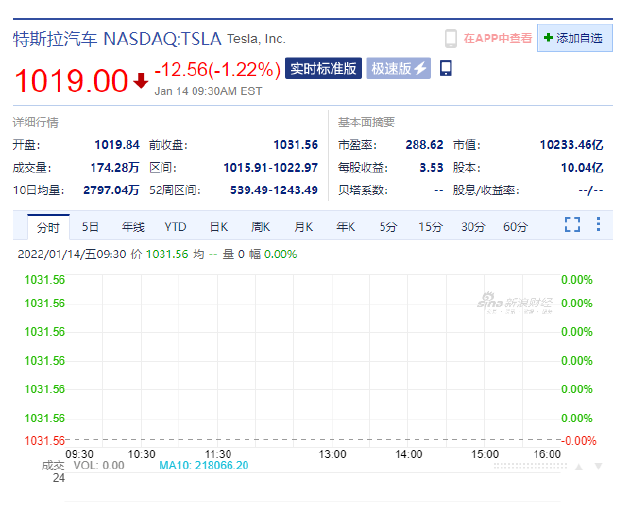Image resolution: width=630 pixels, height=510 pixels.
Task: Click the 2022/01/14/五09:30 chart readout
Action: click(x=72, y=254)
